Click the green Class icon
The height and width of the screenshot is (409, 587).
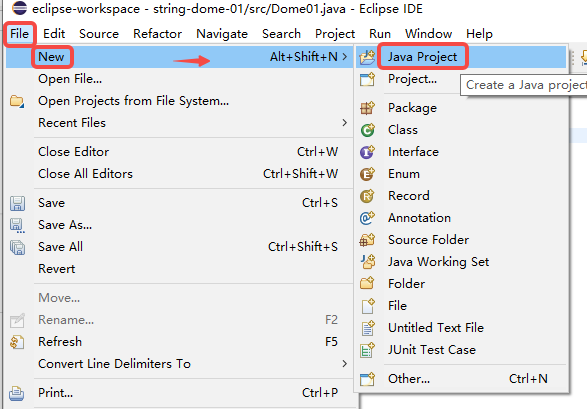367,130
